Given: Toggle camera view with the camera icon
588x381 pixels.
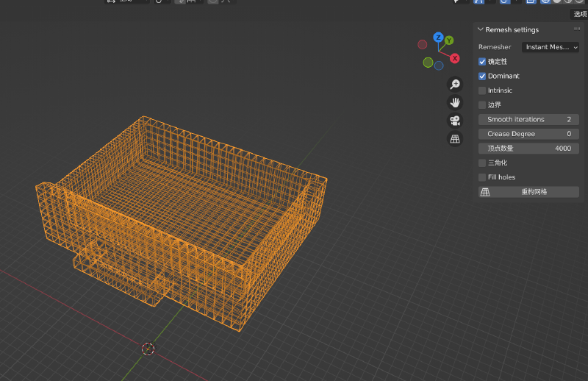Looking at the screenshot, I should point(455,121).
